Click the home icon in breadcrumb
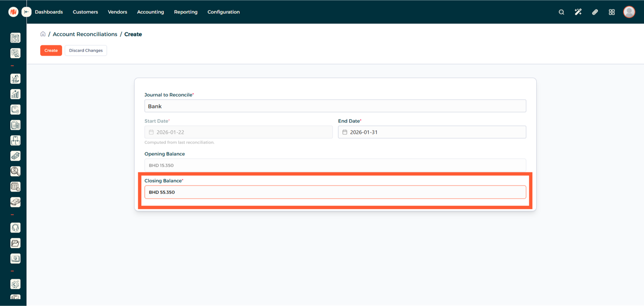Image resolution: width=644 pixels, height=306 pixels. point(43,34)
